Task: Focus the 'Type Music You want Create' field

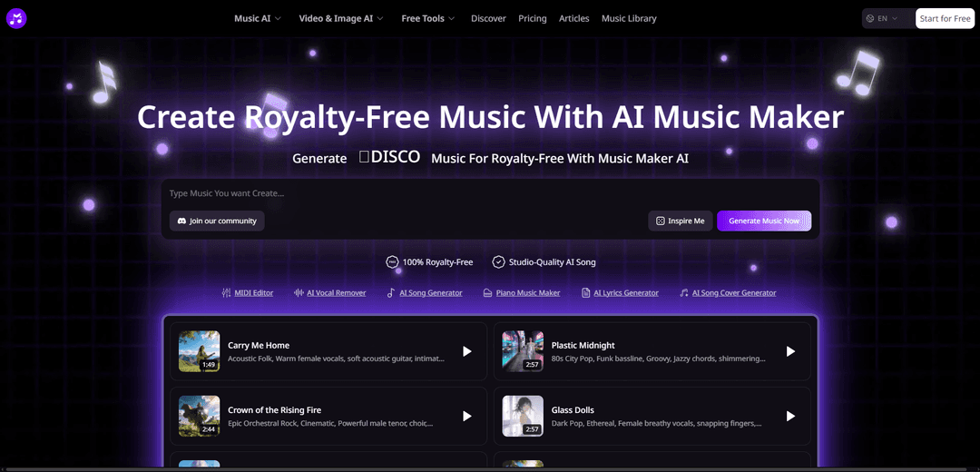Action: (x=490, y=194)
